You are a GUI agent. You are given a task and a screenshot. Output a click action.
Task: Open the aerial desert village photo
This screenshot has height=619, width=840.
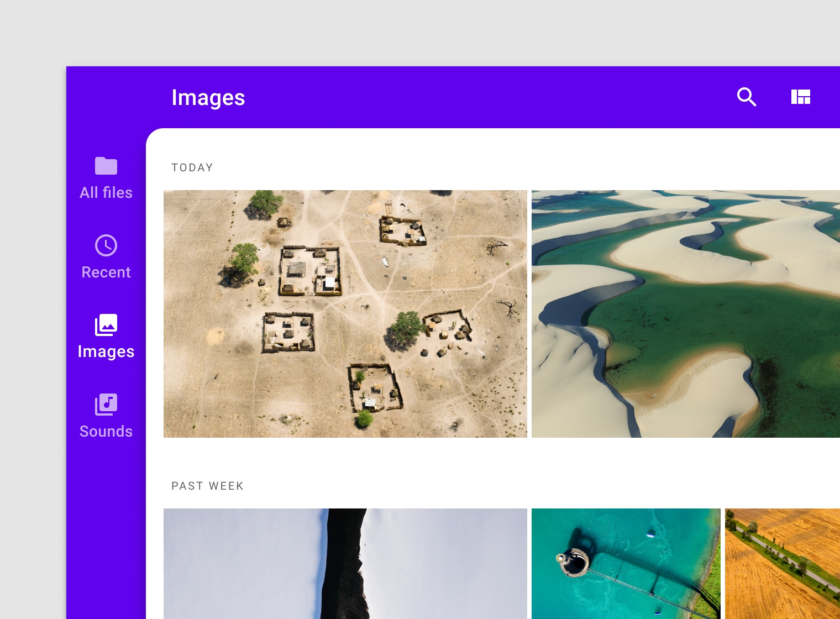[345, 314]
